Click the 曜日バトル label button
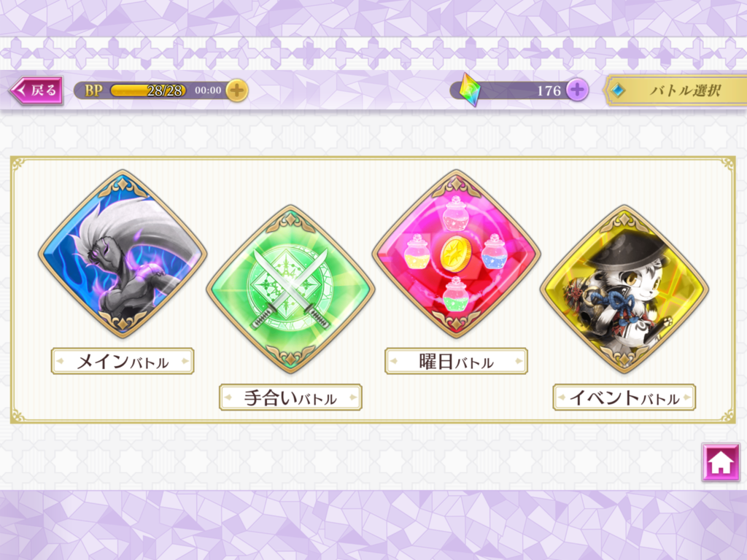This screenshot has width=747, height=560. tap(456, 362)
